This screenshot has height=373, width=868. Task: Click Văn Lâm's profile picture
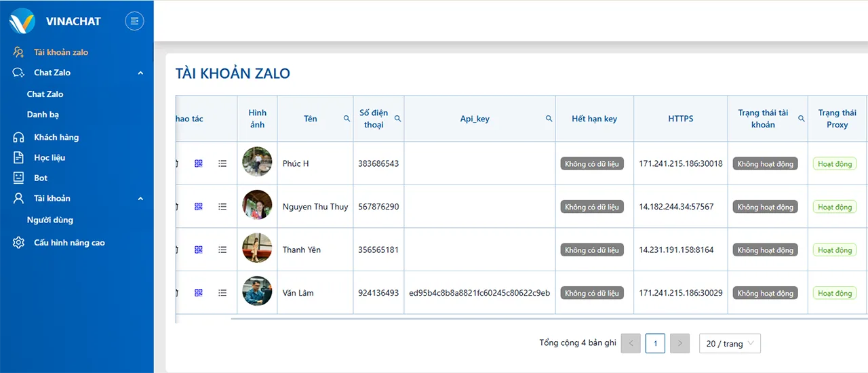coord(257,292)
